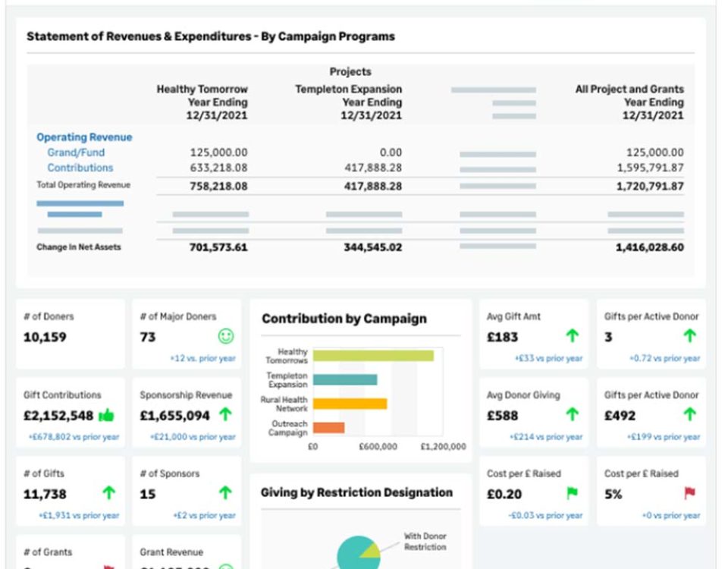The height and width of the screenshot is (569, 728).
Task: Click '+£21,000 vs prior year' link
Action: [x=193, y=437]
